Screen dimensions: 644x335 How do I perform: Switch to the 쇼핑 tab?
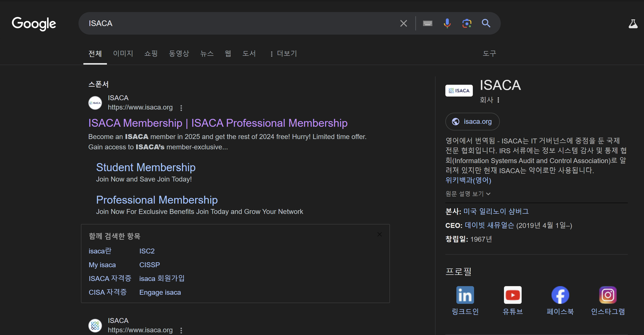coord(151,53)
